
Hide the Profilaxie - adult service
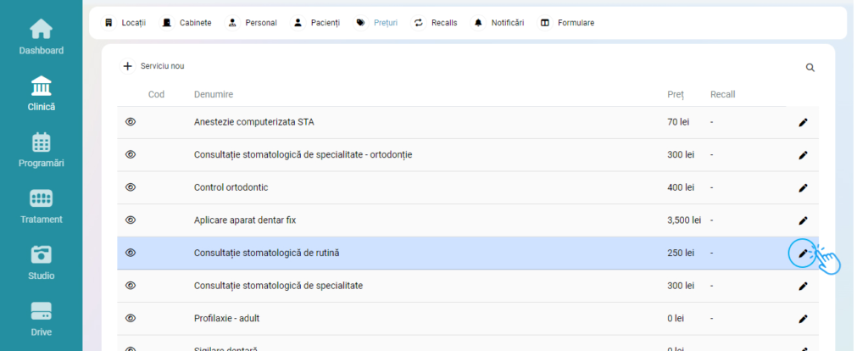pos(131,318)
